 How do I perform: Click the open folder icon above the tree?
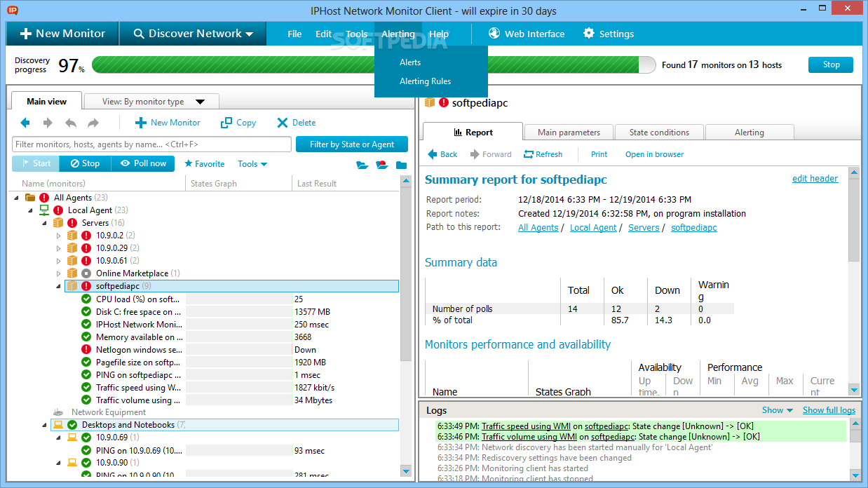click(x=362, y=165)
